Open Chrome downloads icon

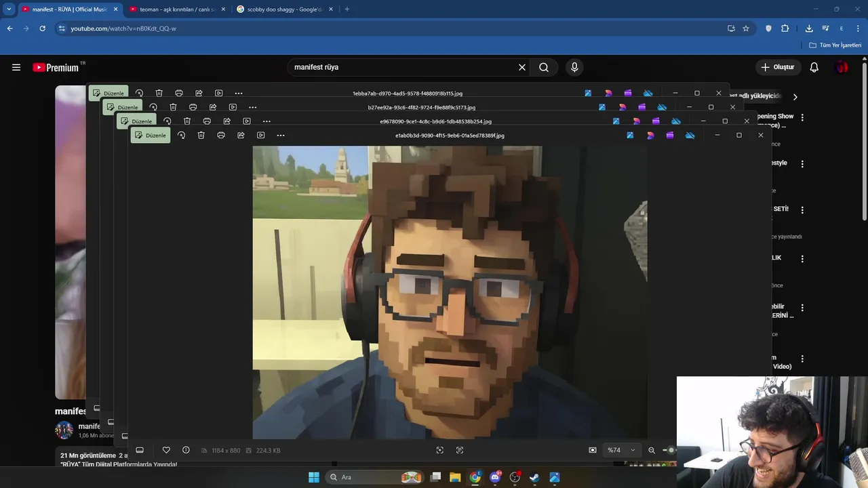pyautogui.click(x=809, y=28)
